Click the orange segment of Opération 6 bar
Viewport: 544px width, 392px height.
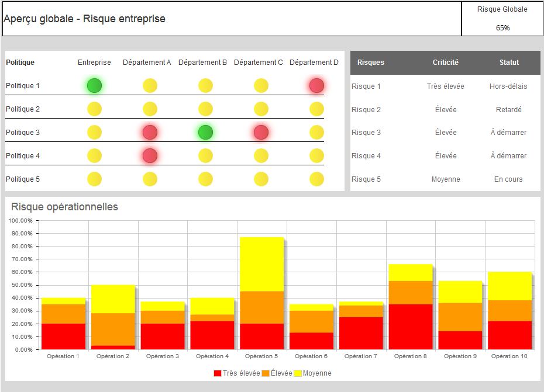[x=311, y=322]
